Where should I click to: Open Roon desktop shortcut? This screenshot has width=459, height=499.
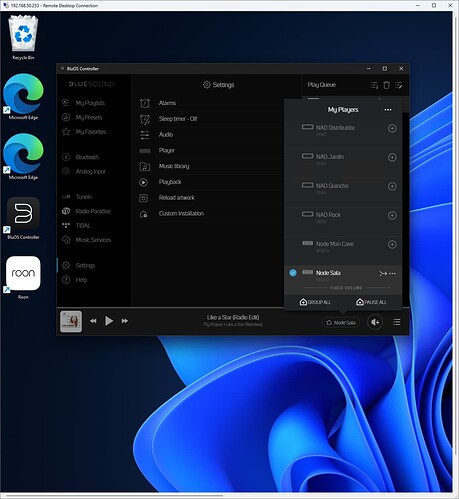(23, 277)
